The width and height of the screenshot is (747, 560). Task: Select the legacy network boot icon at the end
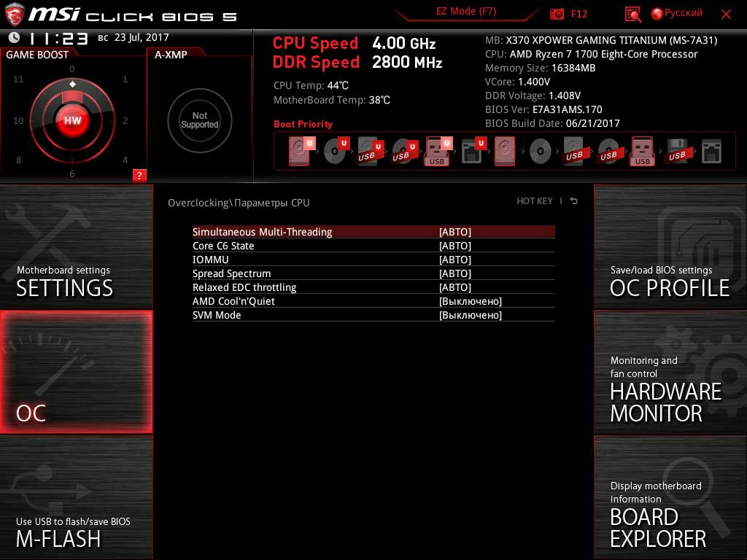tap(711, 152)
